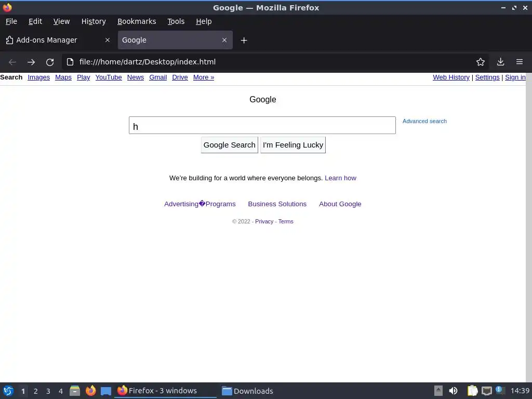Viewport: 532px width, 399px height.
Task: Follow the Learn how link
Action: (340, 178)
